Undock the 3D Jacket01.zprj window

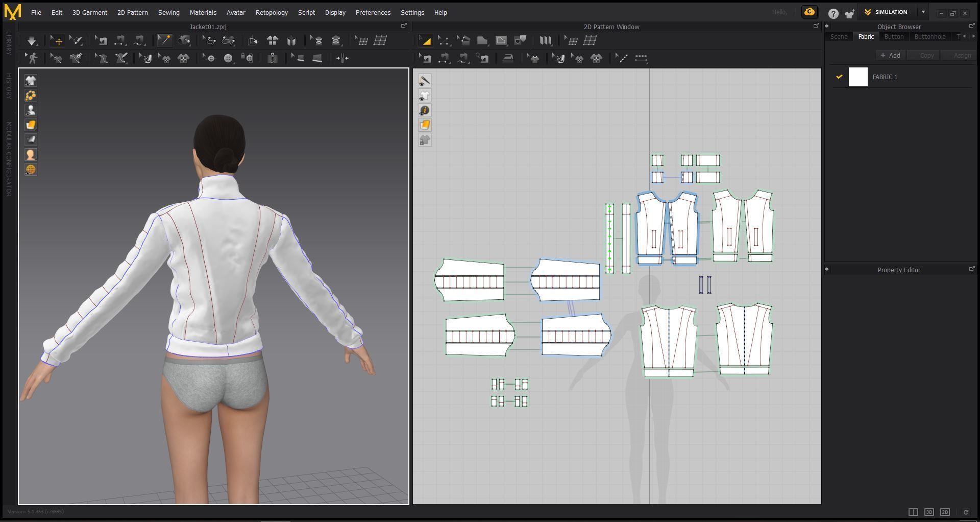point(404,26)
